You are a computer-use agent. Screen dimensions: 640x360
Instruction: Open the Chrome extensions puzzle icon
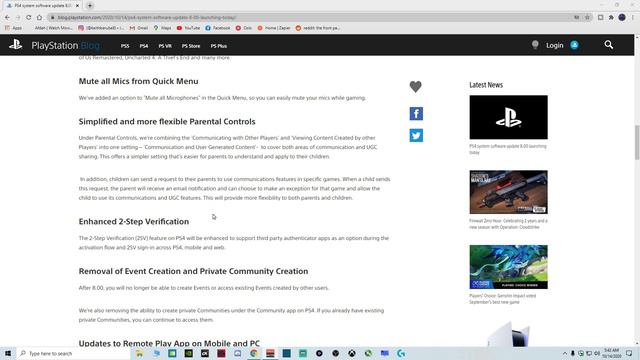611,18
